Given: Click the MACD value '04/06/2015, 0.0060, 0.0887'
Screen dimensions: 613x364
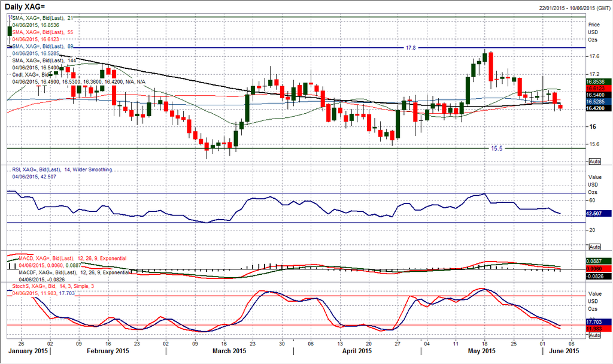Looking at the screenshot, I should click(50, 265).
